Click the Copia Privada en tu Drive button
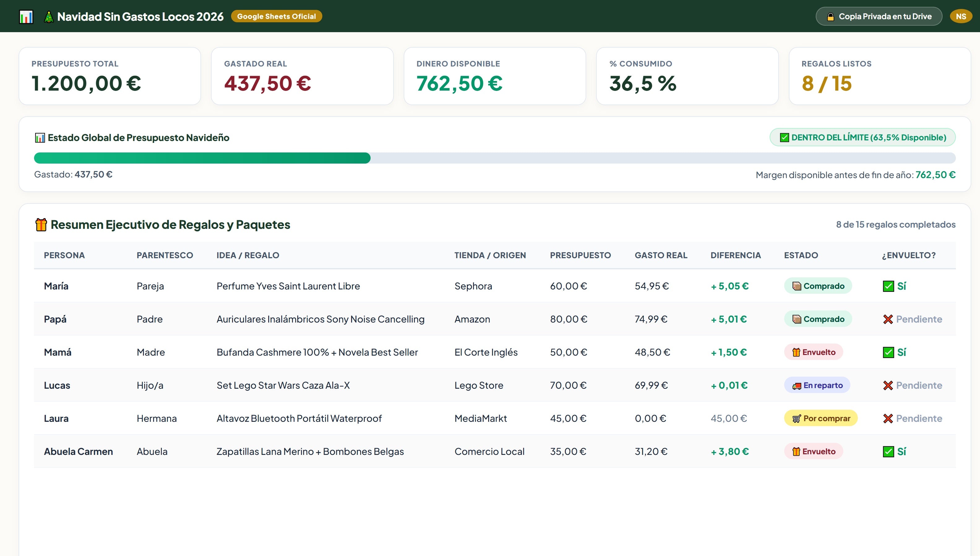The image size is (980, 556). tap(879, 16)
